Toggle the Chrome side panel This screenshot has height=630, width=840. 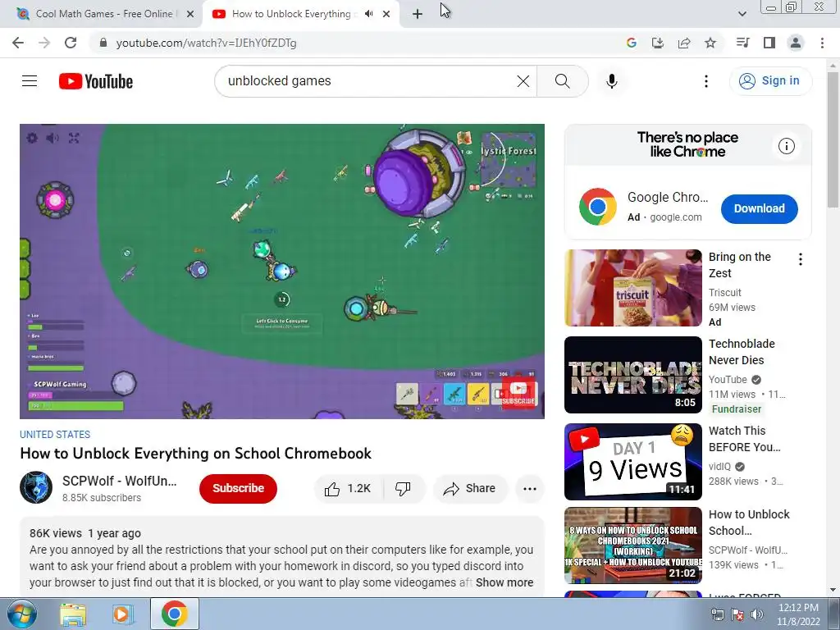[769, 43]
